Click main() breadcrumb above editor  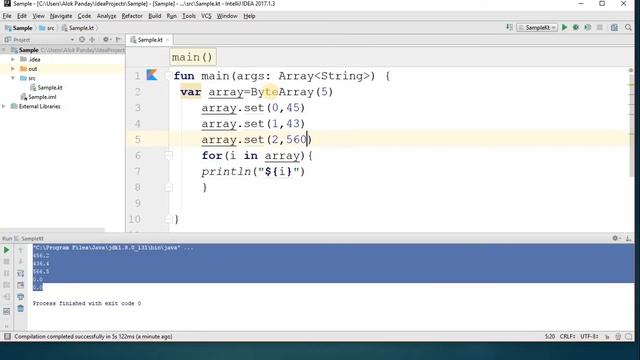click(x=192, y=57)
